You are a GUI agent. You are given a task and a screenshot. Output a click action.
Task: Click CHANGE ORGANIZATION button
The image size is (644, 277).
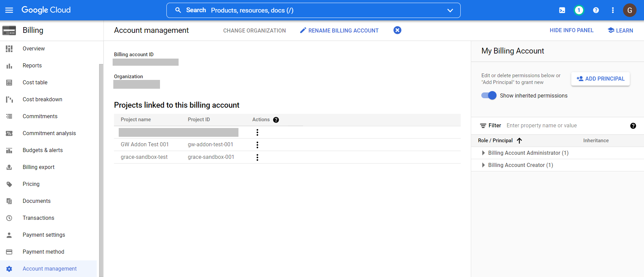click(254, 30)
